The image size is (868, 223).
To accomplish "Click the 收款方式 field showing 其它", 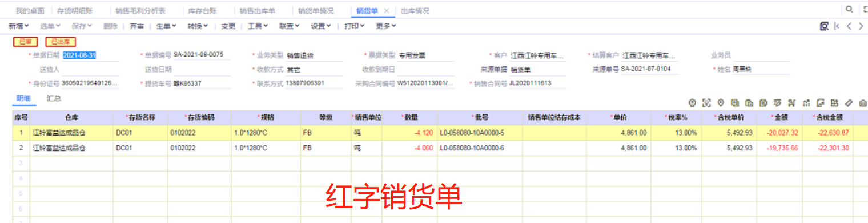I will point(314,70).
